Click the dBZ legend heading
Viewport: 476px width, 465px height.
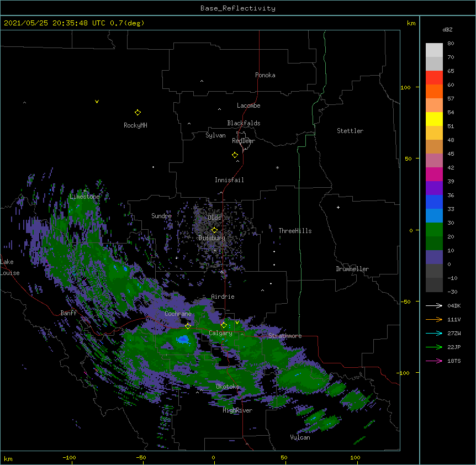pos(447,30)
